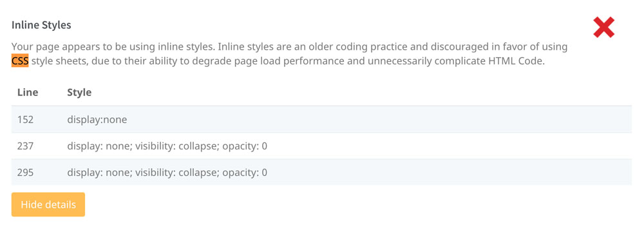Click the highlighted CSS link
This screenshot has height=241, width=644.
click(20, 62)
